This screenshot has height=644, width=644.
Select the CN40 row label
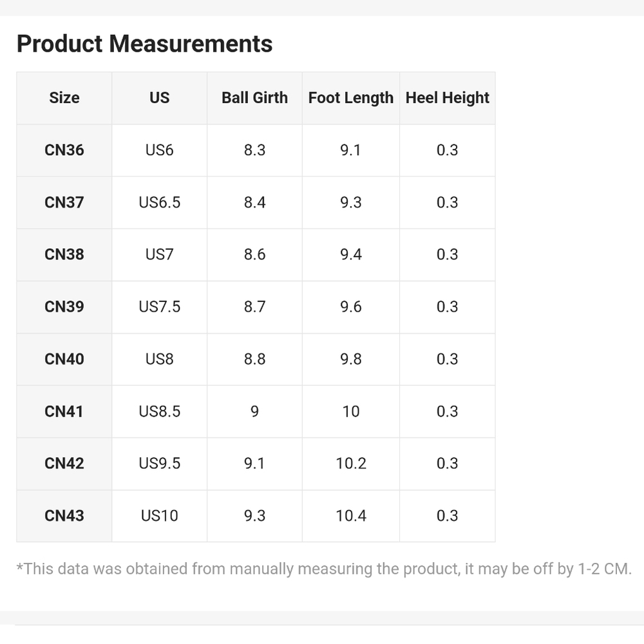pyautogui.click(x=64, y=359)
